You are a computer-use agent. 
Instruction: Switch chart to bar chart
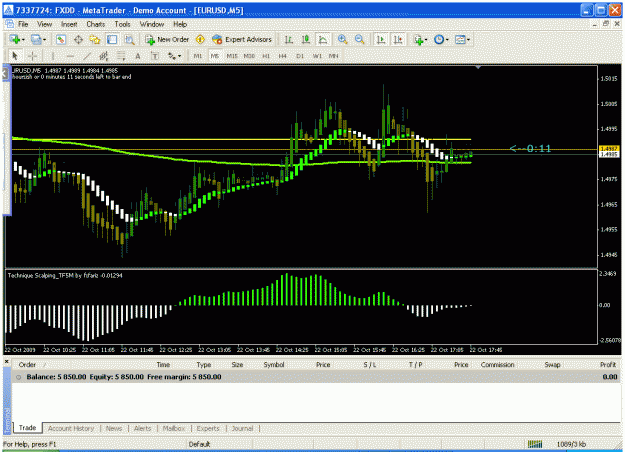click(289, 39)
